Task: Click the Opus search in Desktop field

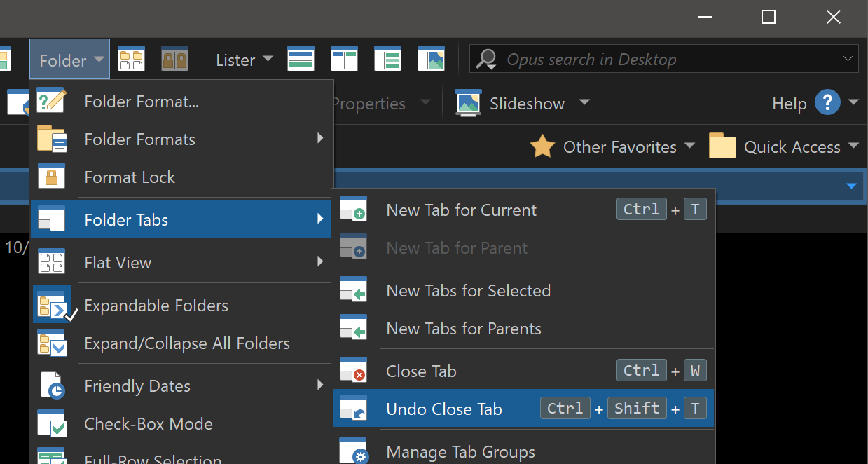Action: [663, 60]
